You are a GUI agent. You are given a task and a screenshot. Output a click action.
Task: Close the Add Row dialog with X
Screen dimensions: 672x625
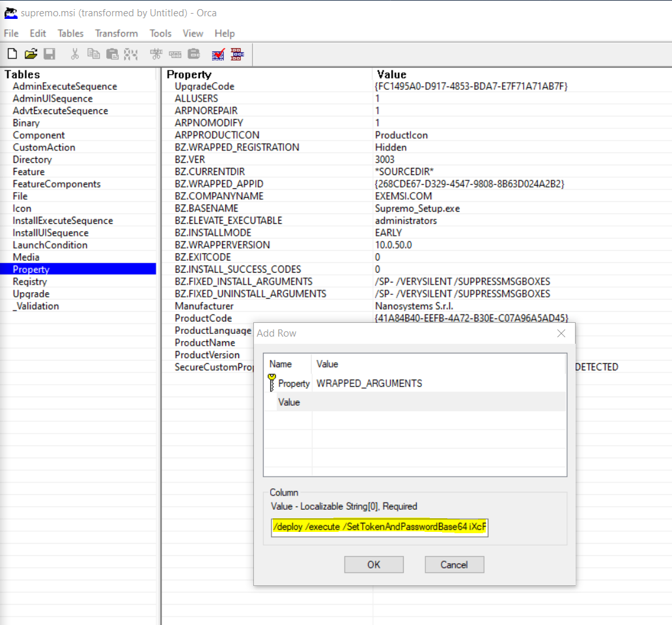[x=561, y=333]
